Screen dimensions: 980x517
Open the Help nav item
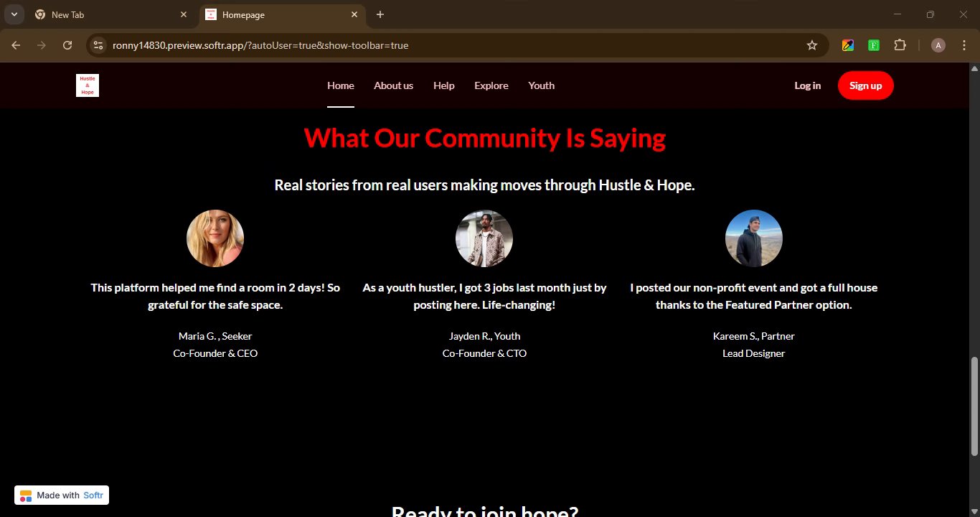[444, 85]
